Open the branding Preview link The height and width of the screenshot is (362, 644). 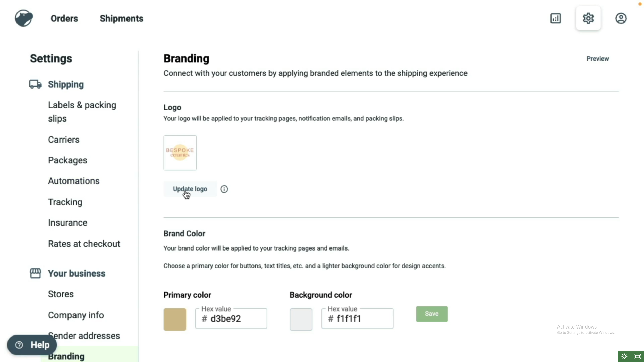598,59
